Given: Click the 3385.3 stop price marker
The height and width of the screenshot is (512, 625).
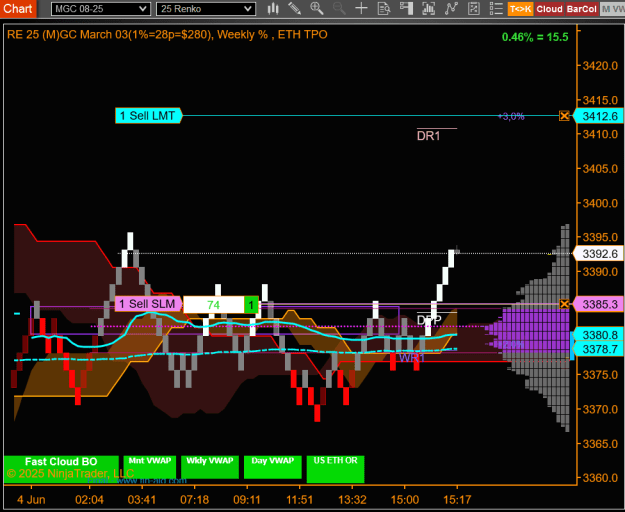Looking at the screenshot, I should click(x=598, y=304).
